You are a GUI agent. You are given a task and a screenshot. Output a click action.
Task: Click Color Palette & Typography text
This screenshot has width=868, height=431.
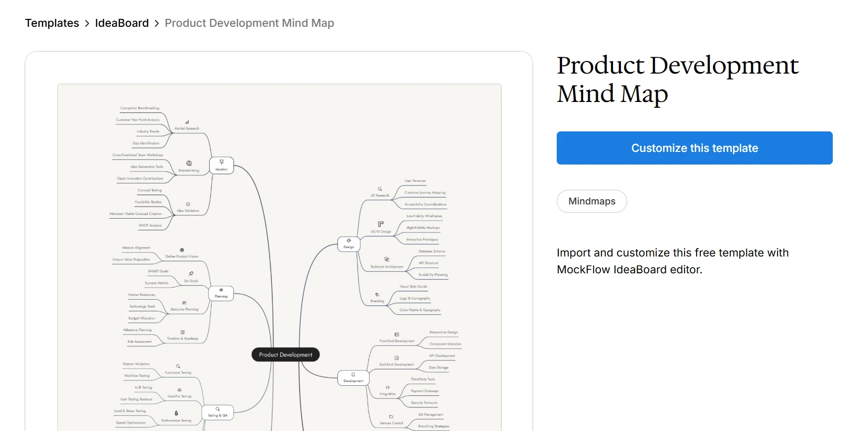tap(420, 310)
